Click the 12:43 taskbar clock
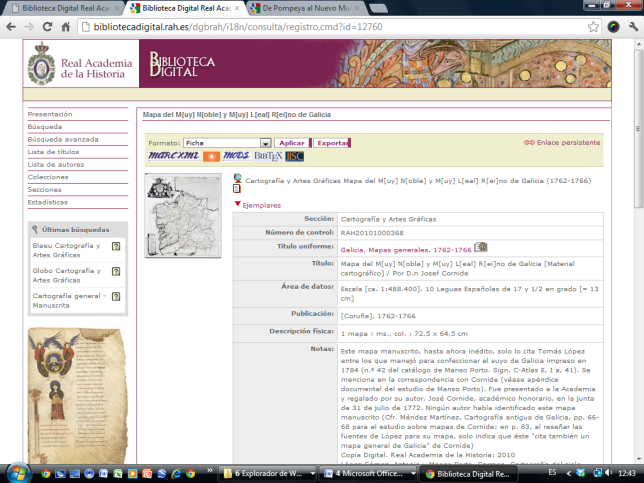 (627, 473)
